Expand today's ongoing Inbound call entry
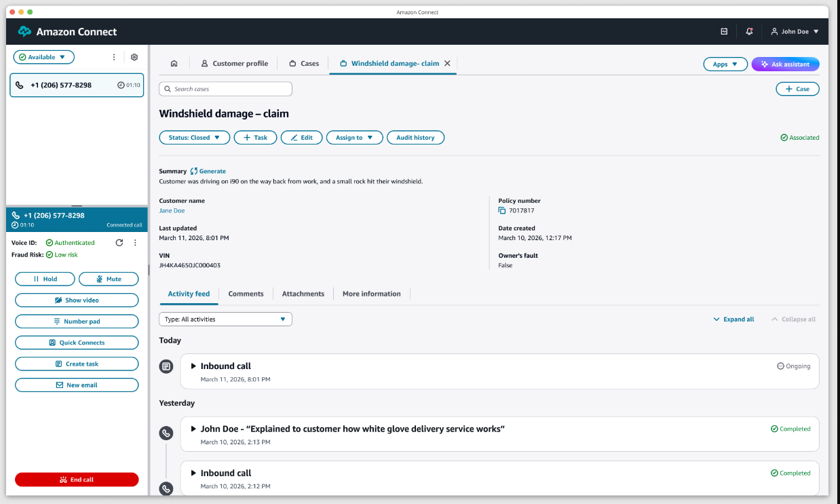 click(193, 366)
